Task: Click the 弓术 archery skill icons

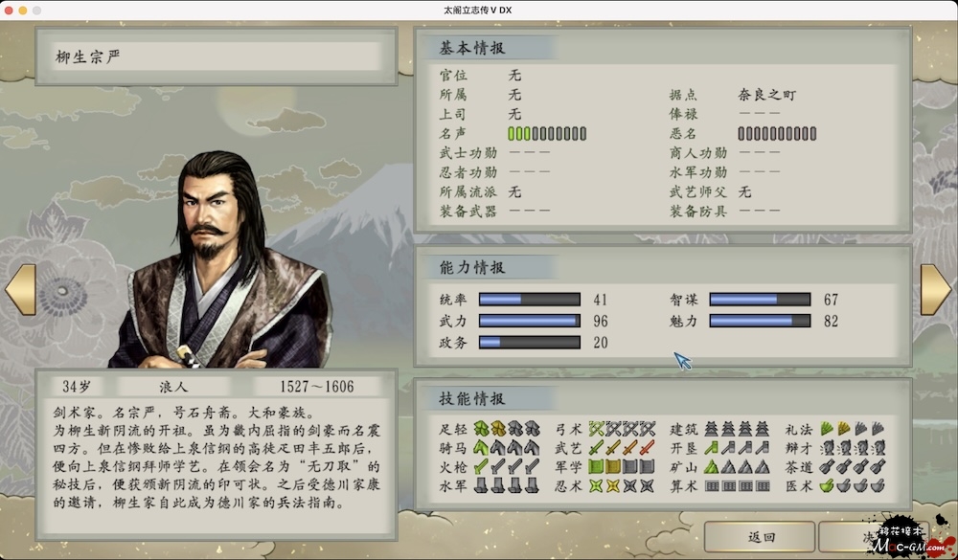Action: [x=622, y=429]
